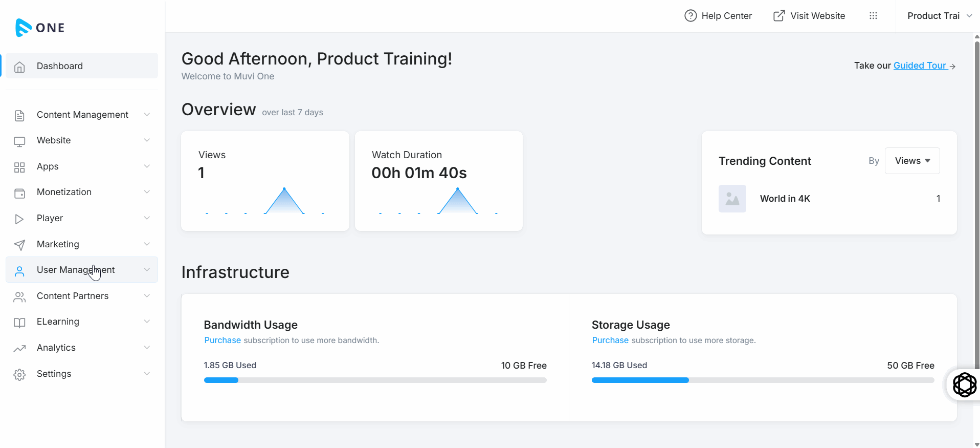Open the nine-dot apps grid menu
The height and width of the screenshot is (448, 980).
tap(873, 16)
